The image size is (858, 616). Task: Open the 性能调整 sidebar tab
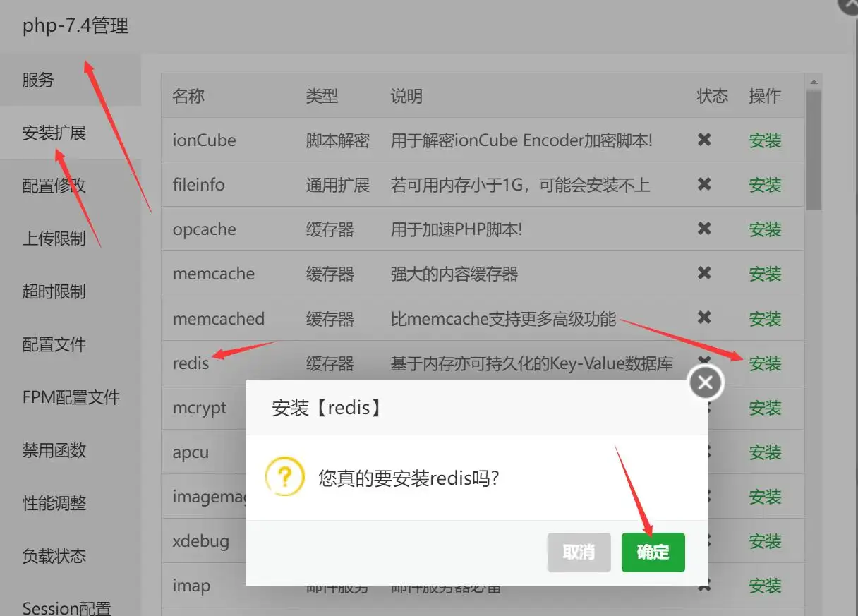pyautogui.click(x=71, y=503)
